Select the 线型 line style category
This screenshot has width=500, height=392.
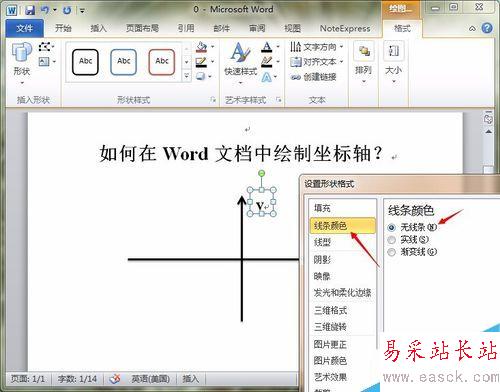pyautogui.click(x=343, y=242)
